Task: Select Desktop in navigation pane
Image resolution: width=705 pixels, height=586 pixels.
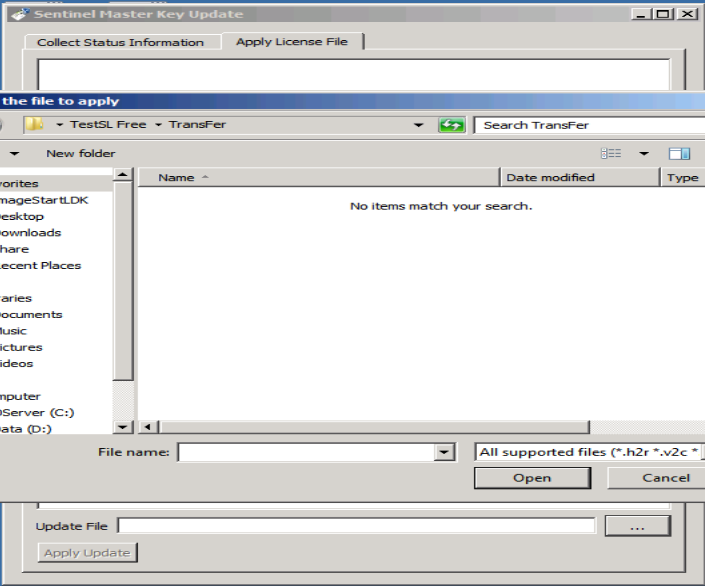Action: pos(22,216)
